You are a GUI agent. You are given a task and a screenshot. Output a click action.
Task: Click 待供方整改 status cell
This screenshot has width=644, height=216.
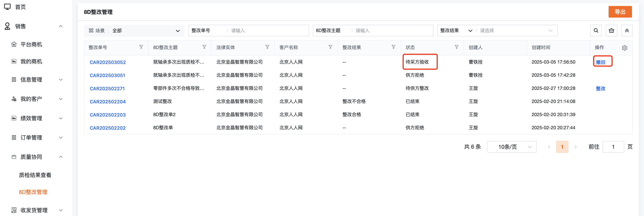point(417,88)
